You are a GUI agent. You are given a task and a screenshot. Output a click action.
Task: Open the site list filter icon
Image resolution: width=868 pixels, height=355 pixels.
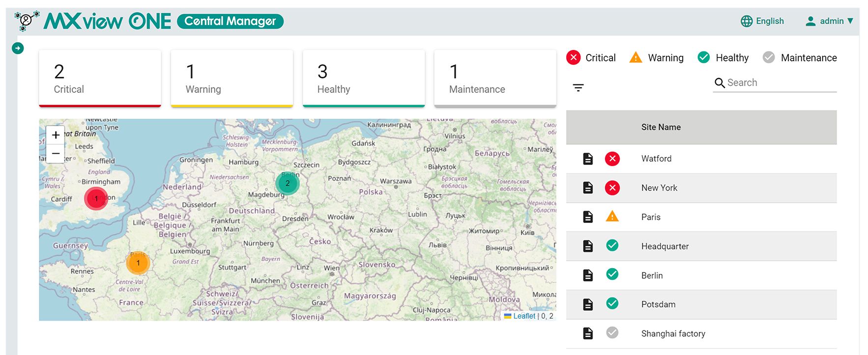[579, 87]
